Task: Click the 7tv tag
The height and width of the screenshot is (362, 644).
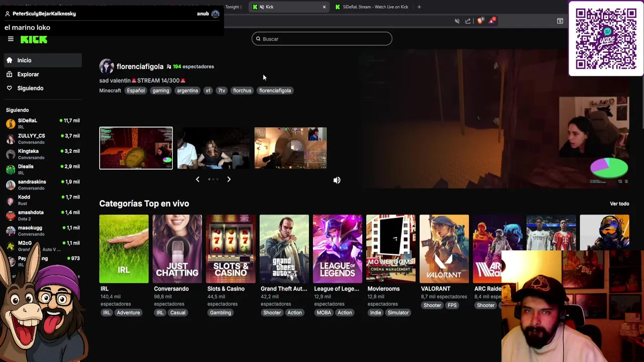Action: click(221, 90)
